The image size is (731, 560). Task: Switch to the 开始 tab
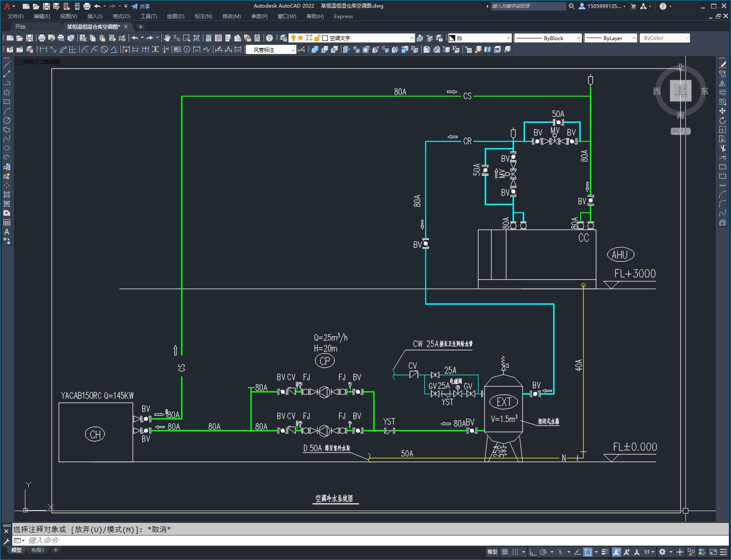pyautogui.click(x=20, y=27)
